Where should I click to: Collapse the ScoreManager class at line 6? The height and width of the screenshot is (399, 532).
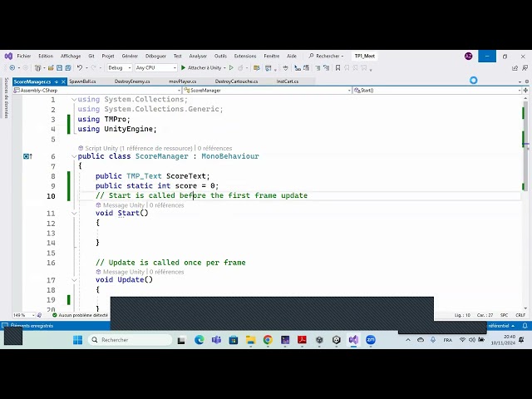(74, 156)
